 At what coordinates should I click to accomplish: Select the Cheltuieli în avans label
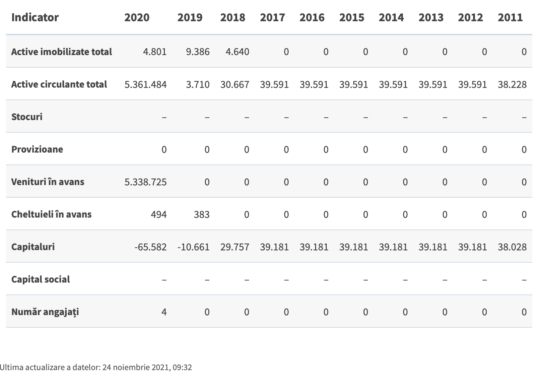51,214
